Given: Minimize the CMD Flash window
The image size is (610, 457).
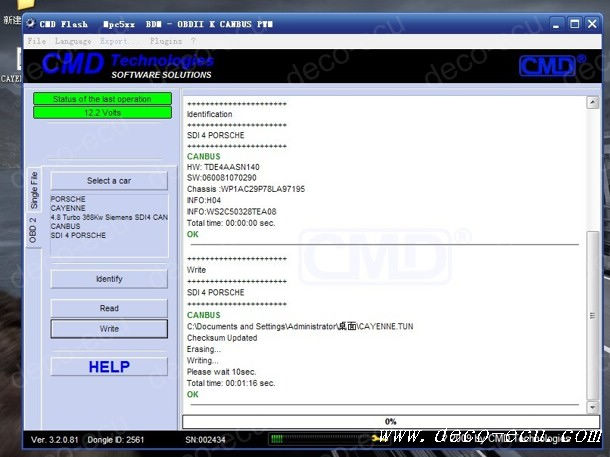Looking at the screenshot, I should [556, 24].
